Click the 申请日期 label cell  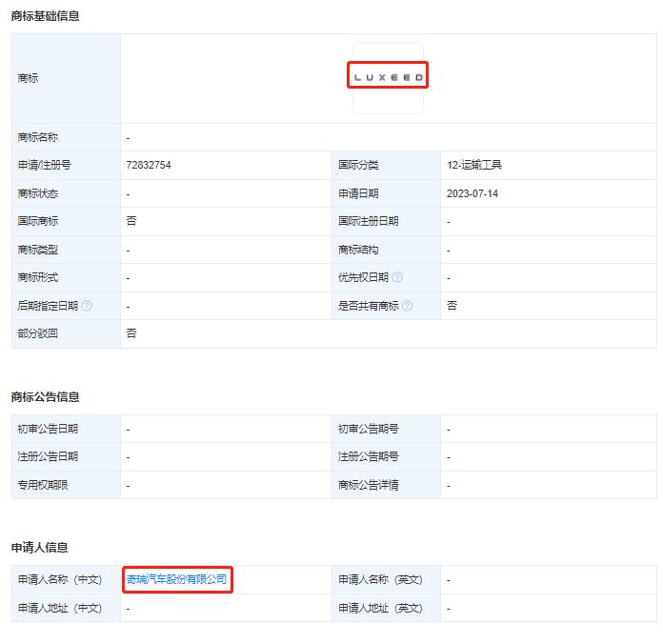pos(386,193)
